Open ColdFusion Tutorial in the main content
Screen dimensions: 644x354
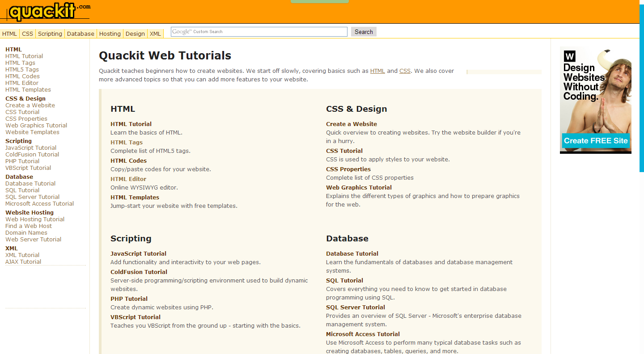click(139, 272)
